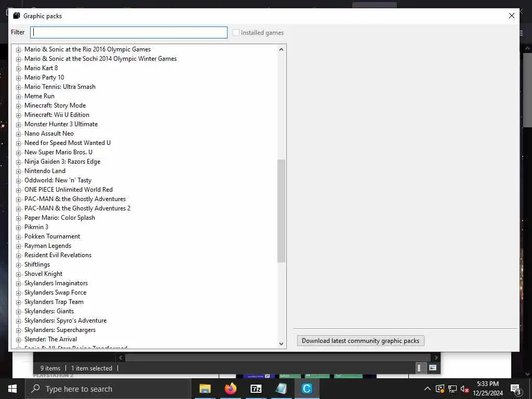The image size is (532, 399).
Task: Select Skylanders: Giants entry
Action: pyautogui.click(x=49, y=311)
